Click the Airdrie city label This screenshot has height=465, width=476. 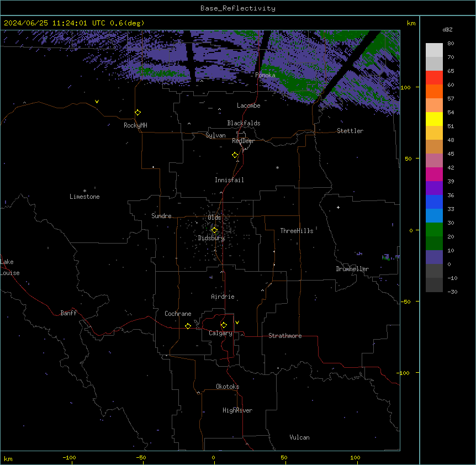223,297
